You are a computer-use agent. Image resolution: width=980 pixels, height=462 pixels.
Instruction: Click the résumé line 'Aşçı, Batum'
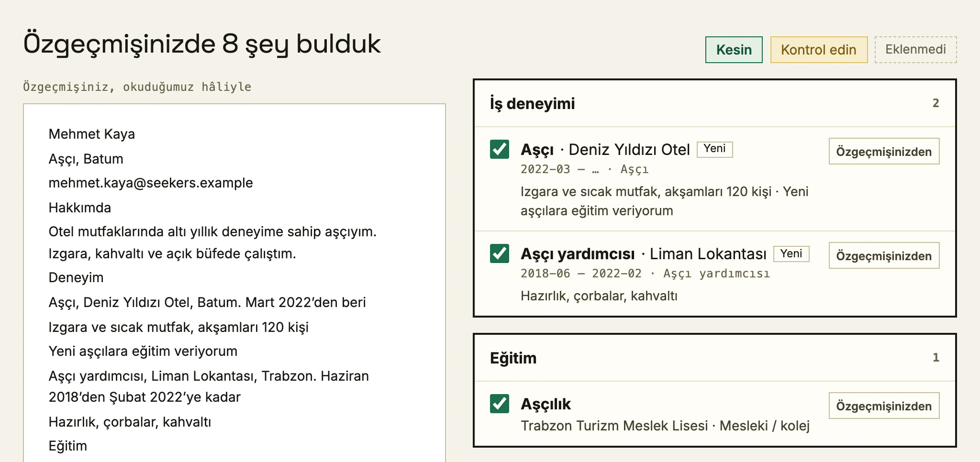coord(86,159)
